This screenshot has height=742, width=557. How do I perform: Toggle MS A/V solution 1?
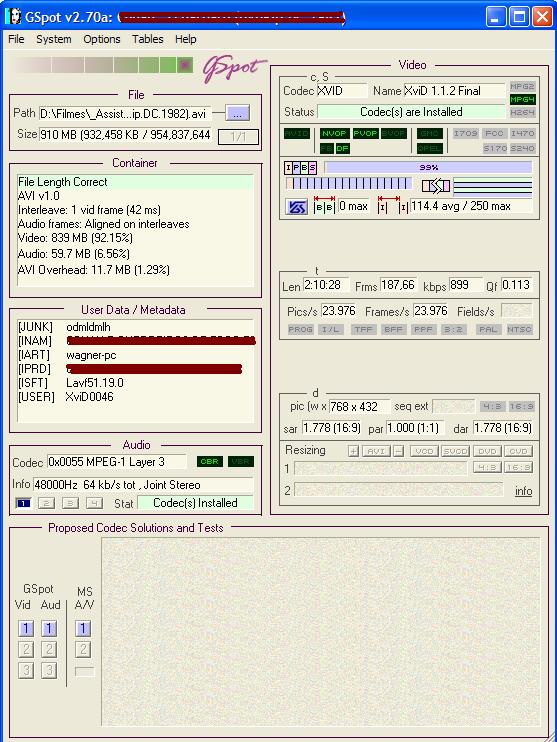83,629
